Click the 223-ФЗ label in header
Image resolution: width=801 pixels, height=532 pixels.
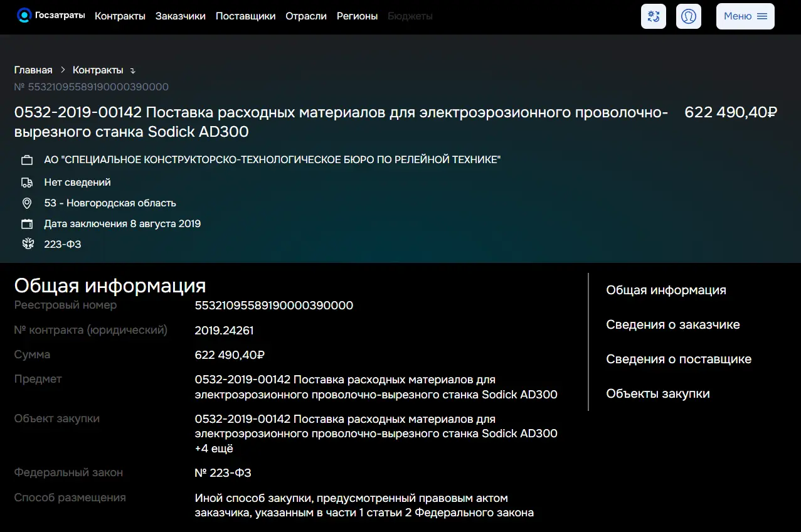pos(63,245)
